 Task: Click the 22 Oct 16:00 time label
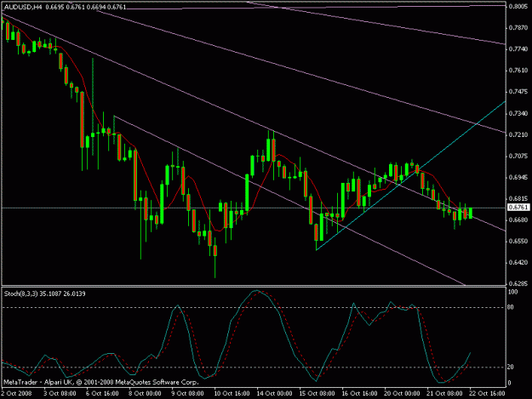(487, 394)
